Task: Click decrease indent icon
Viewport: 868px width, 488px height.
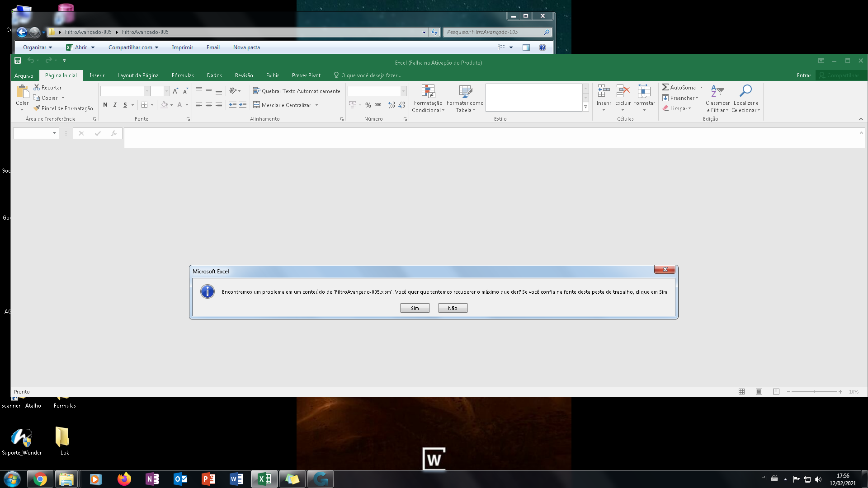Action: tap(232, 105)
